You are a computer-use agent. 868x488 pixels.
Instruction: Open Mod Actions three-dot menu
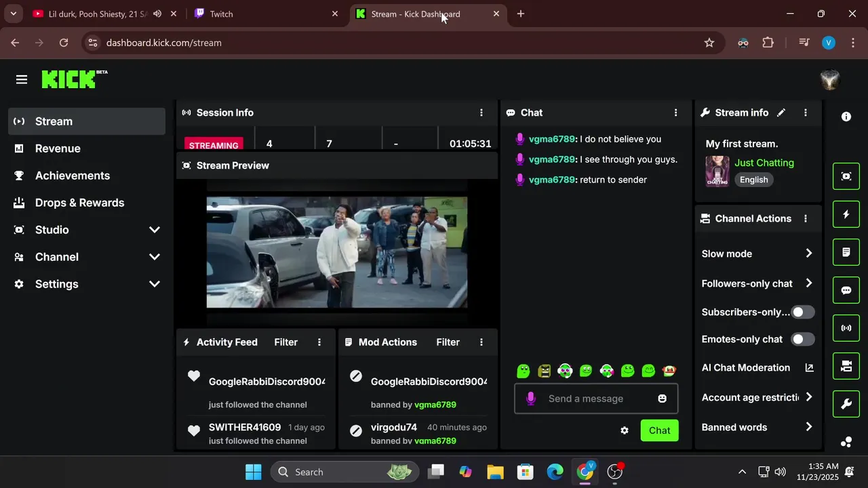[481, 342]
